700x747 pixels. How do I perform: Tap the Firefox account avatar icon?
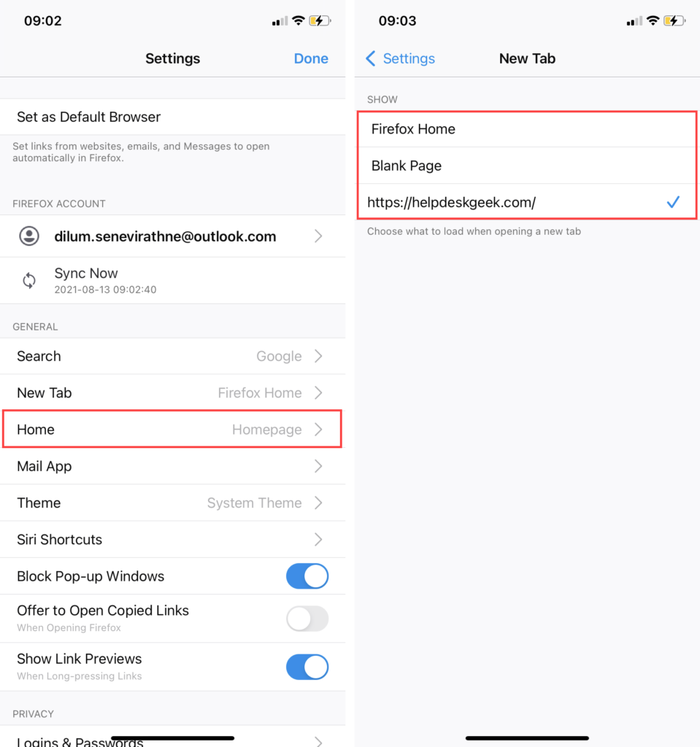pyautogui.click(x=29, y=236)
